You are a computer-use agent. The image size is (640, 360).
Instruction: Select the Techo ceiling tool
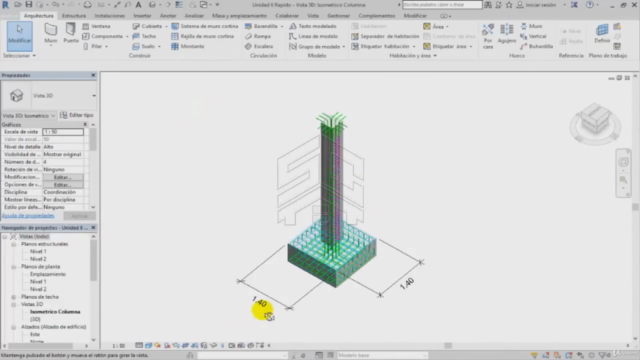click(x=144, y=36)
